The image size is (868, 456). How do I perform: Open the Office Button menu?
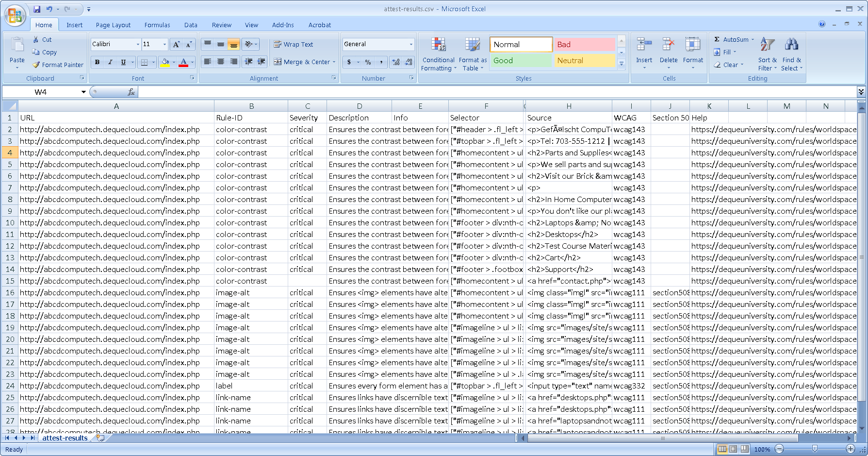(15, 16)
